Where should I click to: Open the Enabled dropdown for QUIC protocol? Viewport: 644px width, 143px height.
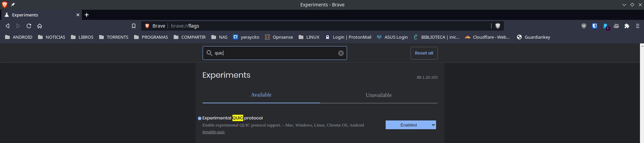[x=411, y=125]
